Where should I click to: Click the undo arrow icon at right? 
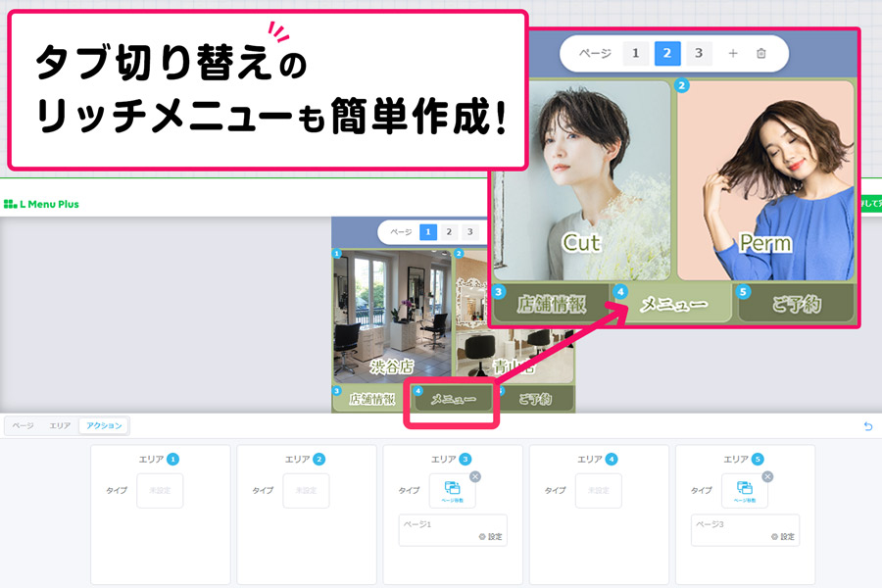[x=867, y=426]
